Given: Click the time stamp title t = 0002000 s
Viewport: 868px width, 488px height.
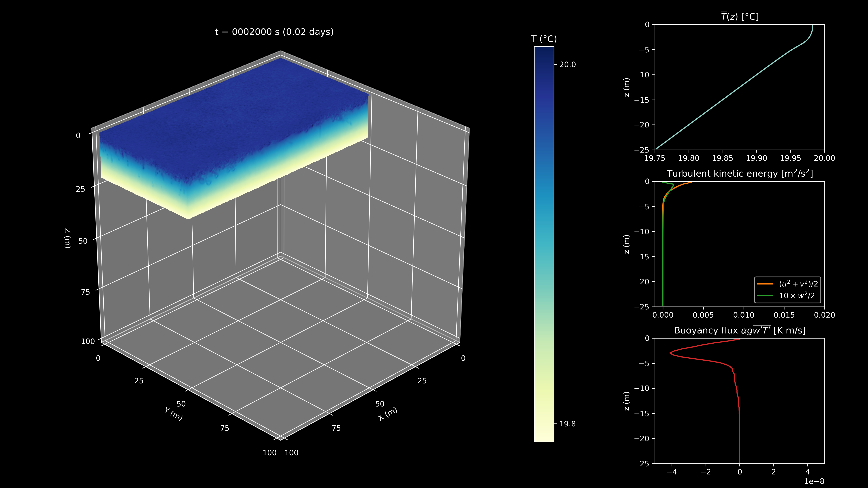Looking at the screenshot, I should 274,32.
